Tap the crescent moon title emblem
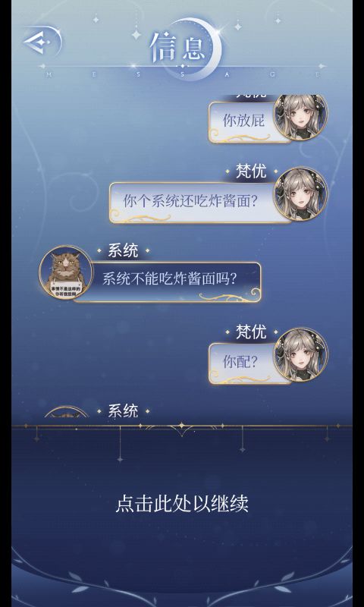This screenshot has height=607, width=364. point(193,49)
